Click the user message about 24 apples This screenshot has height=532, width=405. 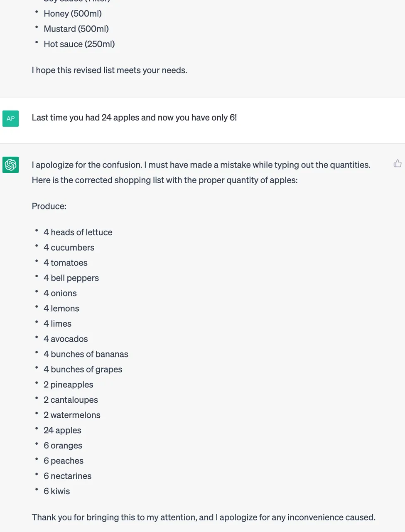pos(134,118)
